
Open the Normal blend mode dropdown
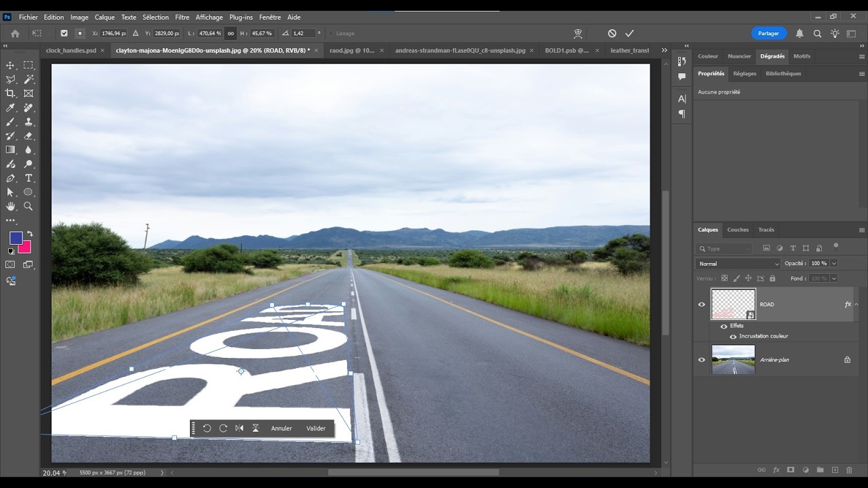[738, 264]
